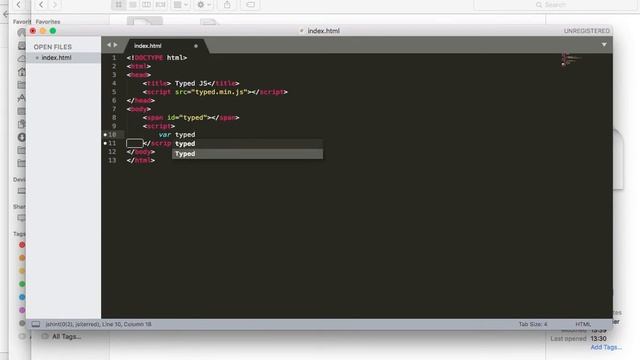Image resolution: width=640 pixels, height=360 pixels.
Task: Open All Tags in Finder sidebar
Action: point(66,336)
